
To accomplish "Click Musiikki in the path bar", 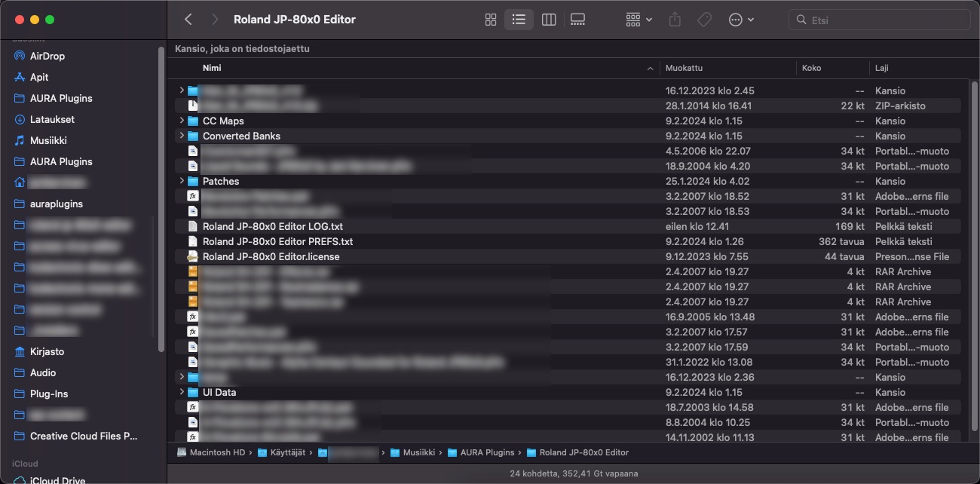I will (x=413, y=452).
